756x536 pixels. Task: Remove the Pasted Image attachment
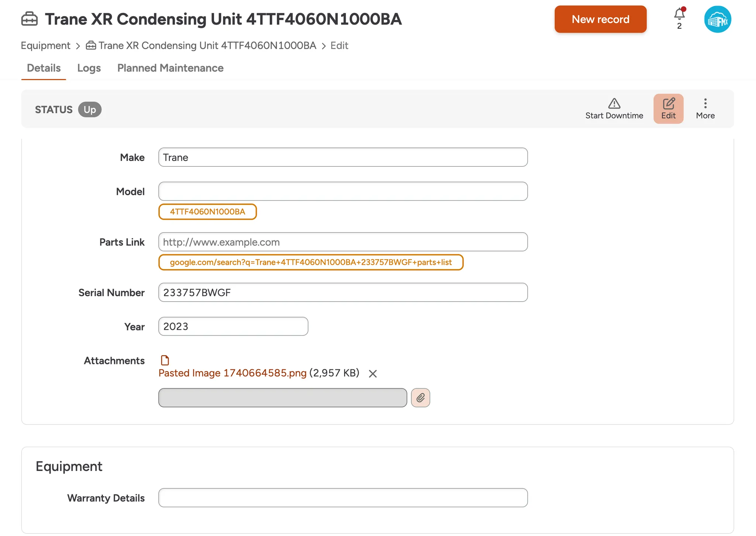pos(372,373)
